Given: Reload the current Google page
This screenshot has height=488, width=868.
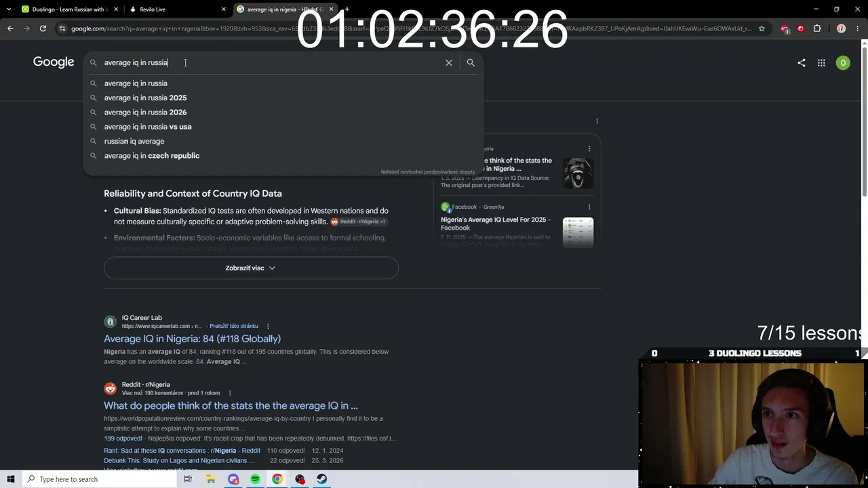Looking at the screenshot, I should pos(43,28).
